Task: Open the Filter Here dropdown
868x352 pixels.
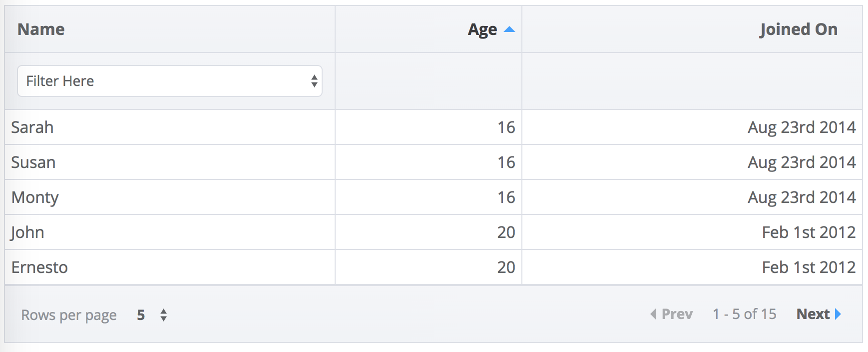Action: coord(170,81)
